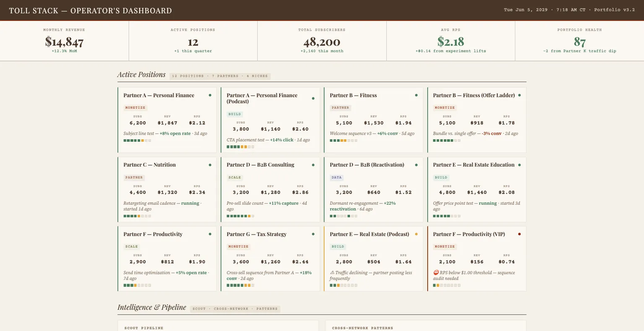Viewport: 644px width, 331px height.
Task: Click the 'SCOUT PIPELINE' panel header
Action: [x=144, y=328]
